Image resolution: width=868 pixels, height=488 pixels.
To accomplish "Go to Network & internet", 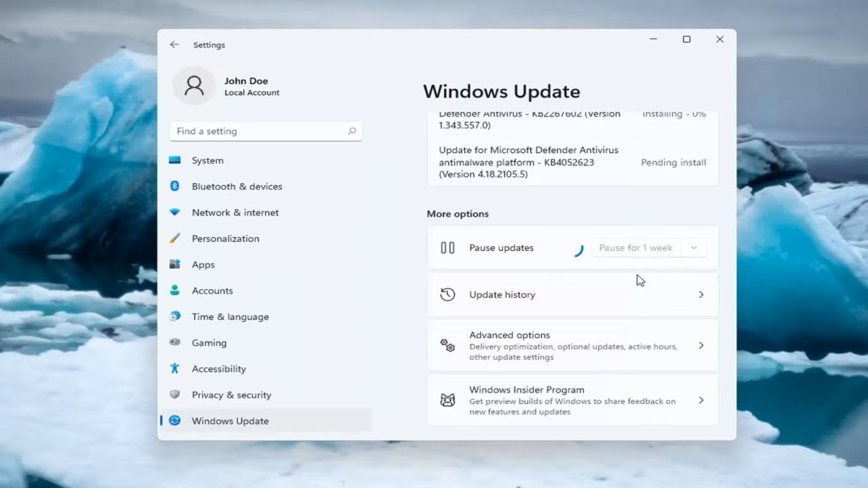I will click(x=265, y=212).
